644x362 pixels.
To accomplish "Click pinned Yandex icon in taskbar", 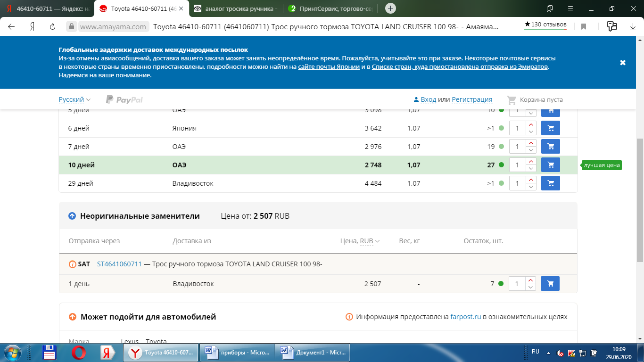I will pyautogui.click(x=107, y=352).
